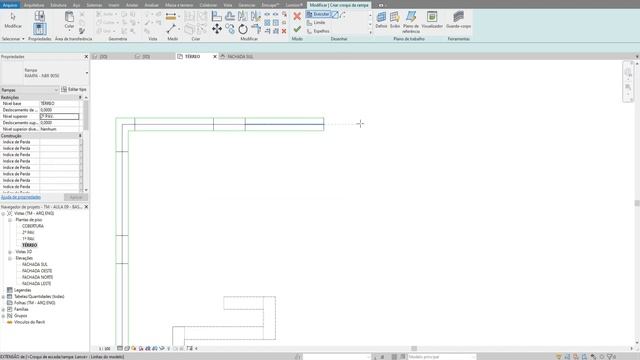
Task: Click the red X cancel edit mode
Action: click(x=297, y=16)
